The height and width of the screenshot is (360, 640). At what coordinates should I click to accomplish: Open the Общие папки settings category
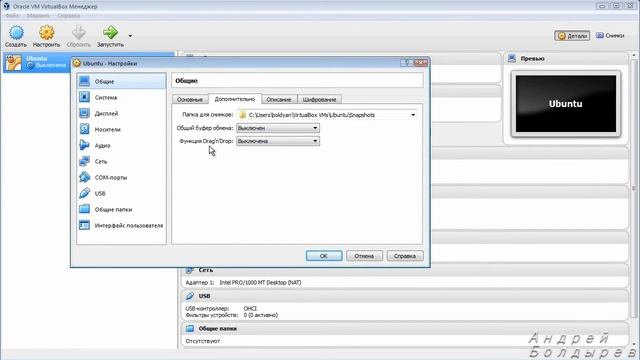122,209
